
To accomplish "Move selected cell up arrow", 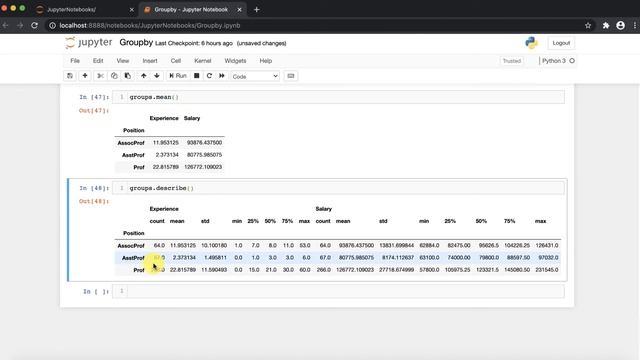I will 143,76.
